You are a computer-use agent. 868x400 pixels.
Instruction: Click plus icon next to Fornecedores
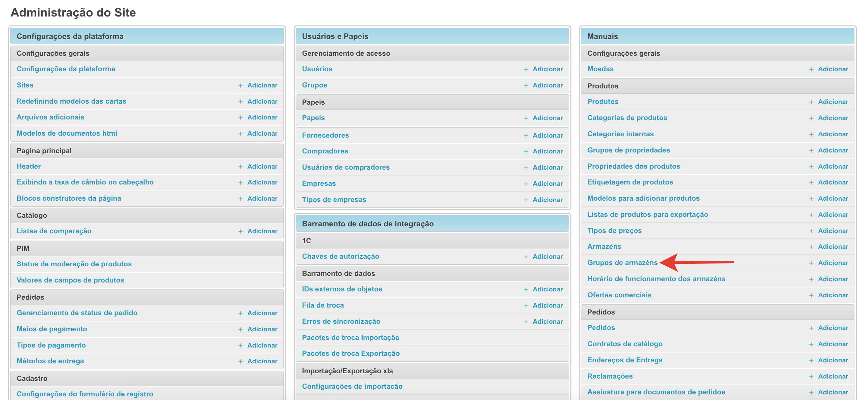click(x=525, y=136)
